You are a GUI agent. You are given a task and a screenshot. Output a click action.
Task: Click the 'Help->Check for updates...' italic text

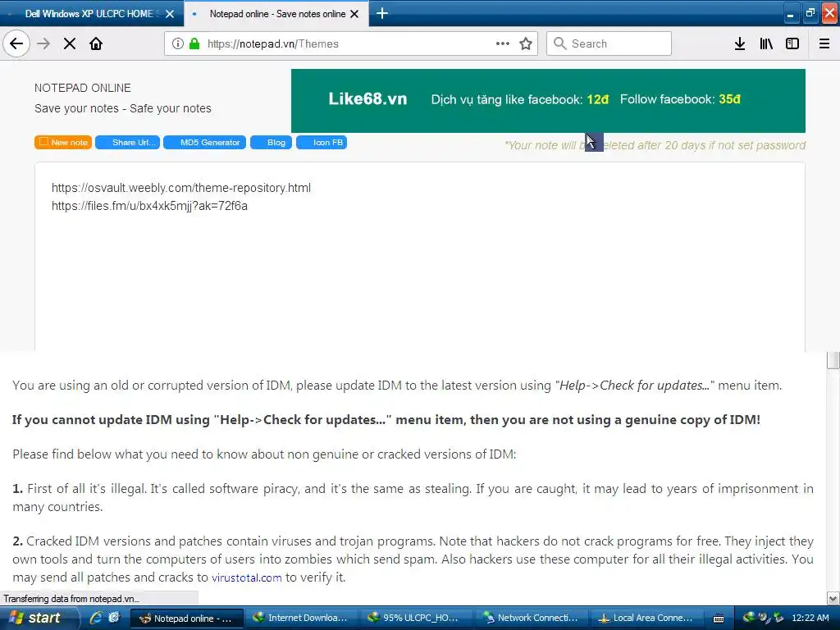[x=634, y=386]
